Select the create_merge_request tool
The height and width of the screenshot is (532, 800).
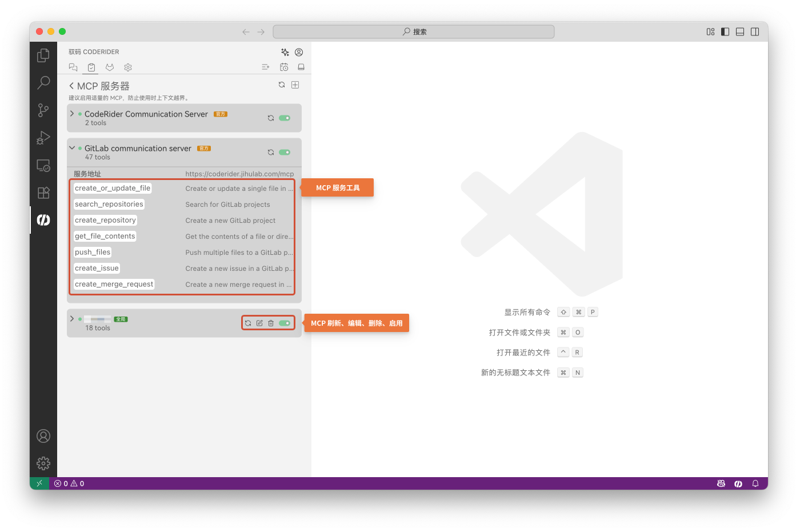pyautogui.click(x=114, y=284)
